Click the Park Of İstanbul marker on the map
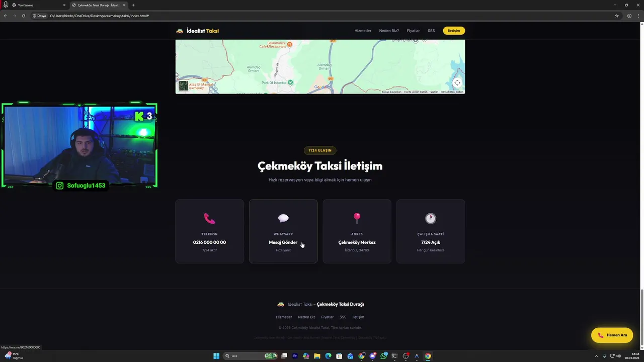Viewport: 644px width, 362px height. [x=290, y=82]
